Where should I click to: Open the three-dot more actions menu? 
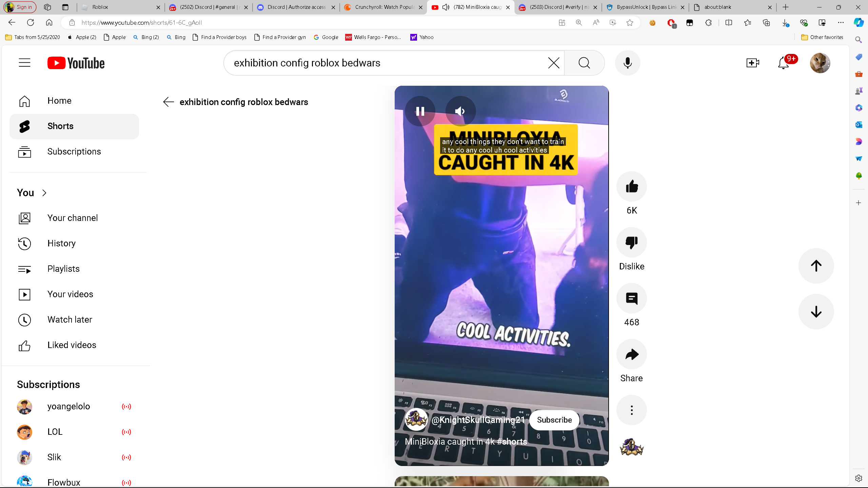[x=631, y=410]
